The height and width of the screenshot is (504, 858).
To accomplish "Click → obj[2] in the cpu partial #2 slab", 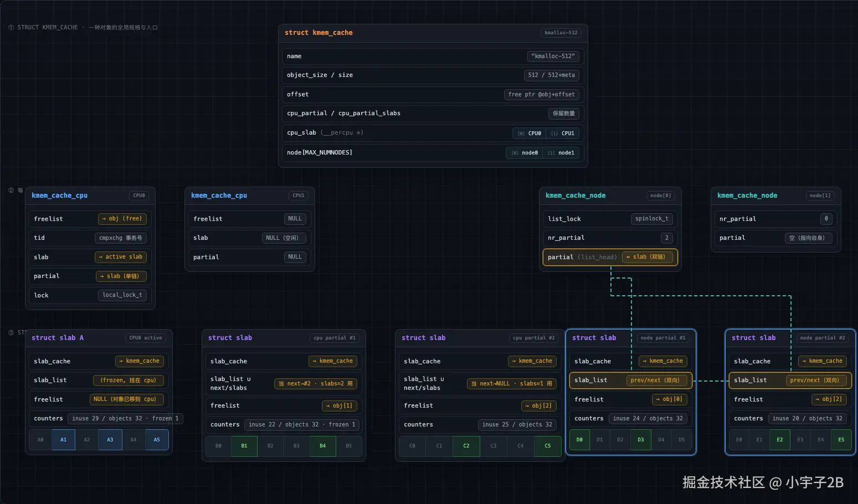I will click(x=539, y=406).
